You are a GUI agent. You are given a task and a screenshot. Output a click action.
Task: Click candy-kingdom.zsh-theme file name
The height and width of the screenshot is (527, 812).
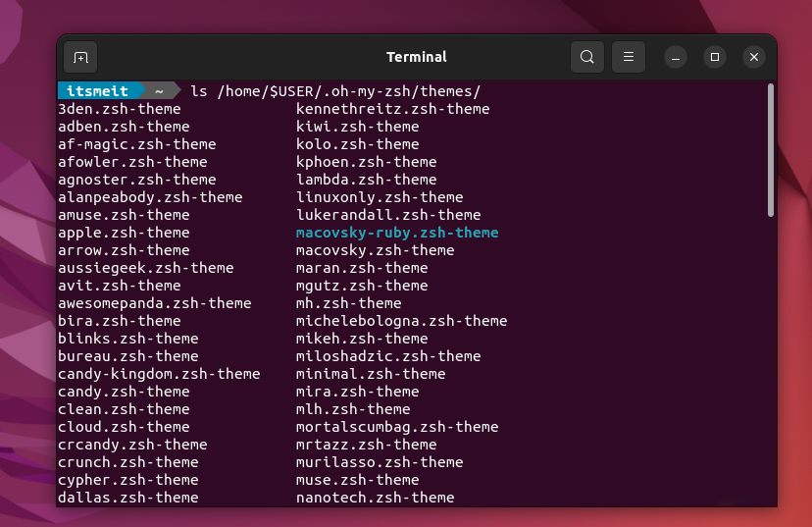click(x=159, y=374)
